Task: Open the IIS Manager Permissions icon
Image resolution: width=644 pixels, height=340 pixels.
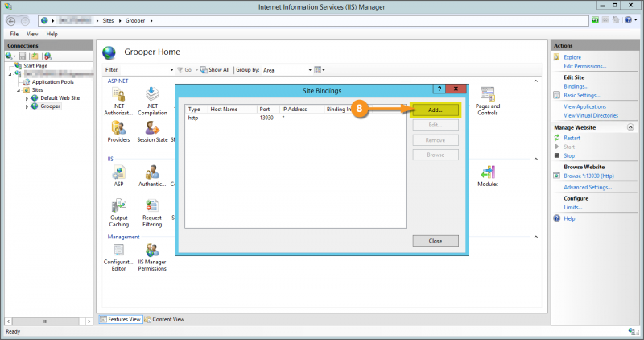Action: (152, 250)
